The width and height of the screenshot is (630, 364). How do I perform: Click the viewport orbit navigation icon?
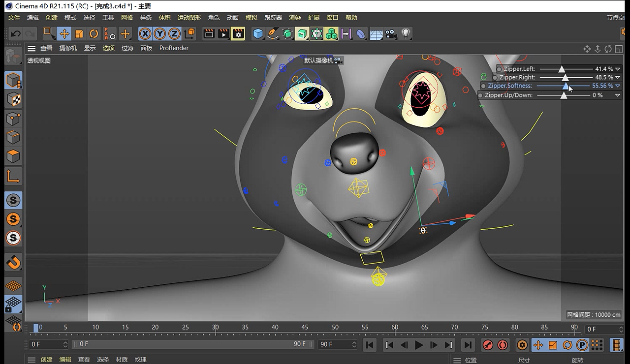click(x=608, y=49)
